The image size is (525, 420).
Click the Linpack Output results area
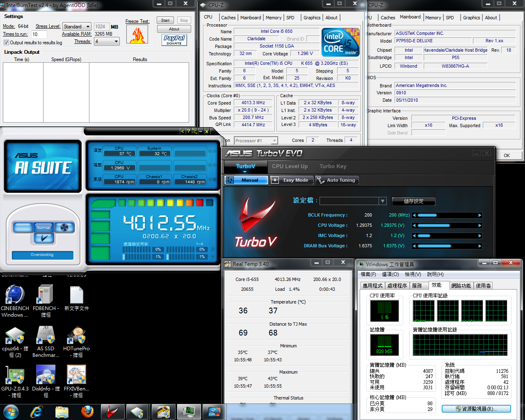tap(96, 93)
